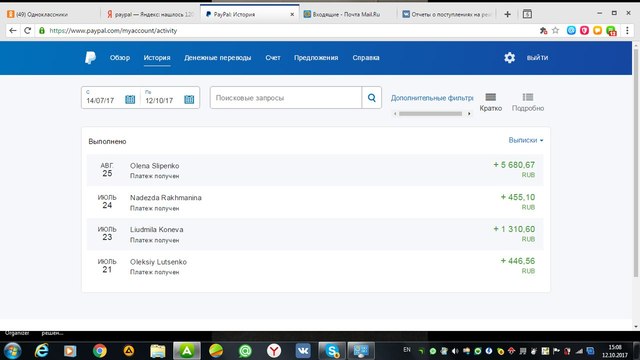The image size is (640, 360).
Task: Switch to the Входящие Почта Mail.Ru tab
Action: [x=347, y=14]
